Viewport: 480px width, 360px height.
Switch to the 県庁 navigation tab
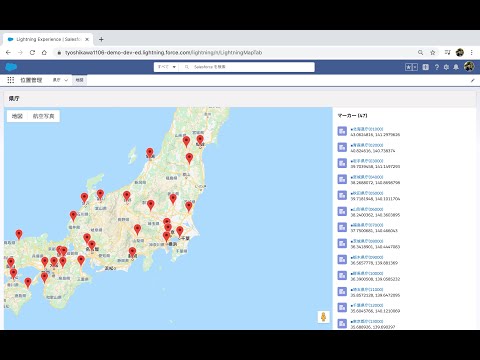point(56,80)
